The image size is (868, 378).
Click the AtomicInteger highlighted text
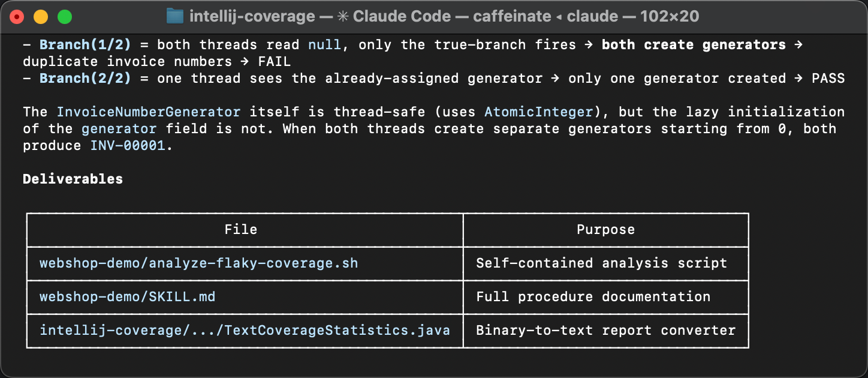(540, 112)
